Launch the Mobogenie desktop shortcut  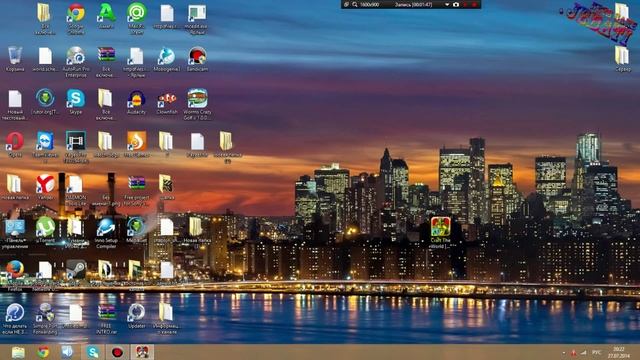[x=167, y=56]
